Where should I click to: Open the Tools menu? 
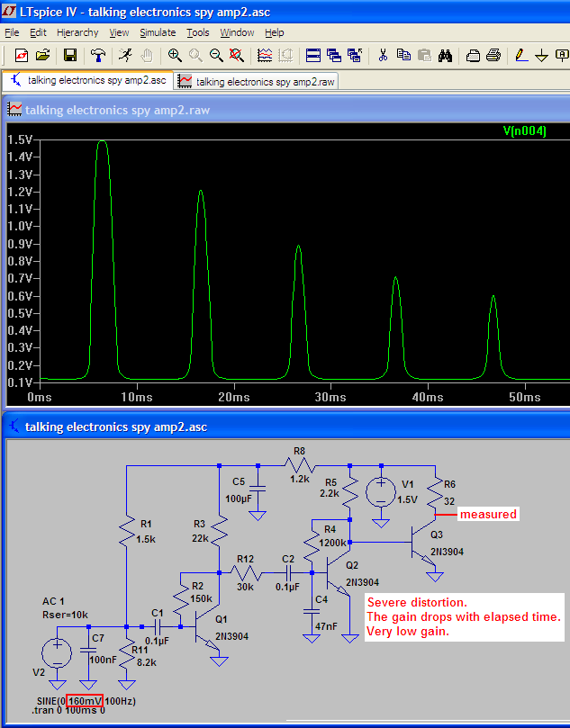[198, 32]
